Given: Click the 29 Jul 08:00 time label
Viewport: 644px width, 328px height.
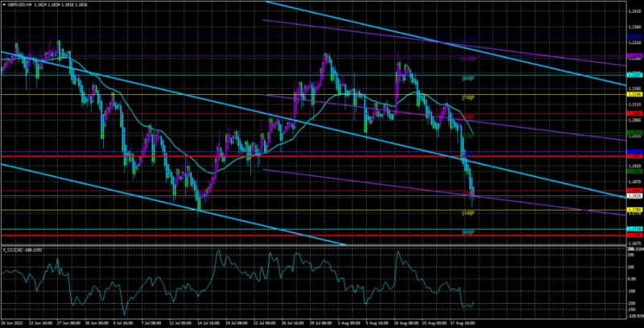Looking at the screenshot, I should click(319, 323).
